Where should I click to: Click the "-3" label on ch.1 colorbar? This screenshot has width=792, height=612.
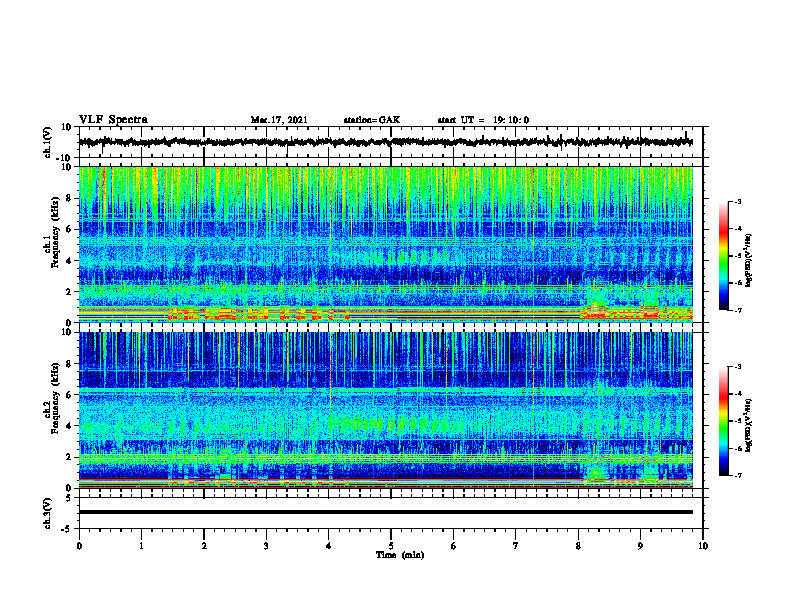pyautogui.click(x=738, y=201)
